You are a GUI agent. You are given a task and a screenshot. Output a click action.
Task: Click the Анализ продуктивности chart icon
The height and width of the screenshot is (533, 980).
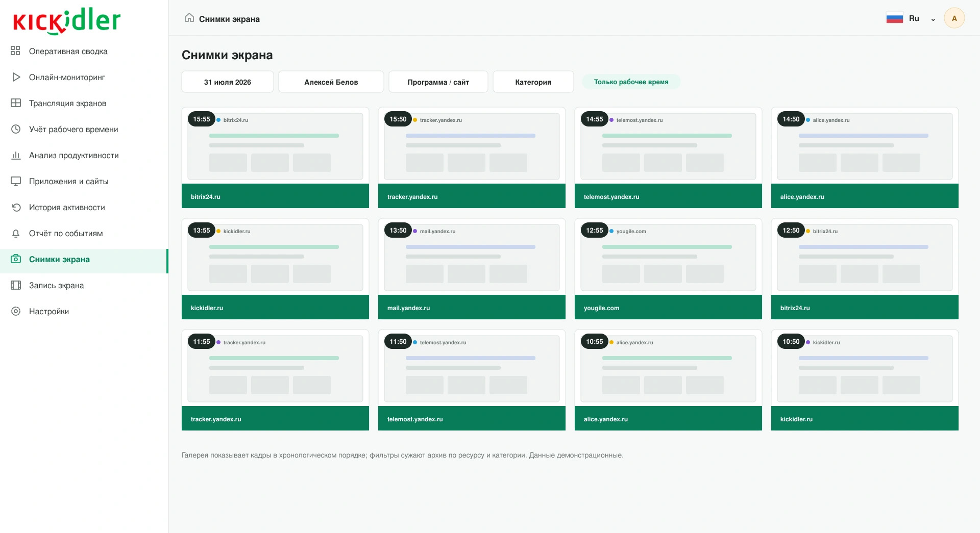[x=16, y=155]
